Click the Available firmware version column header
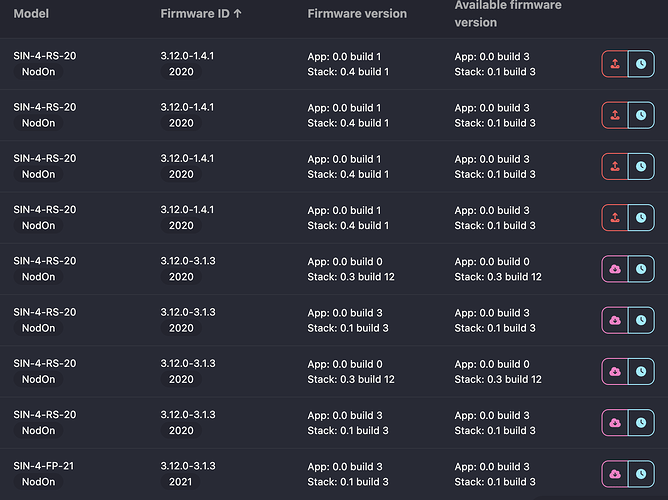Image resolution: width=668 pixels, height=500 pixels. (507, 14)
